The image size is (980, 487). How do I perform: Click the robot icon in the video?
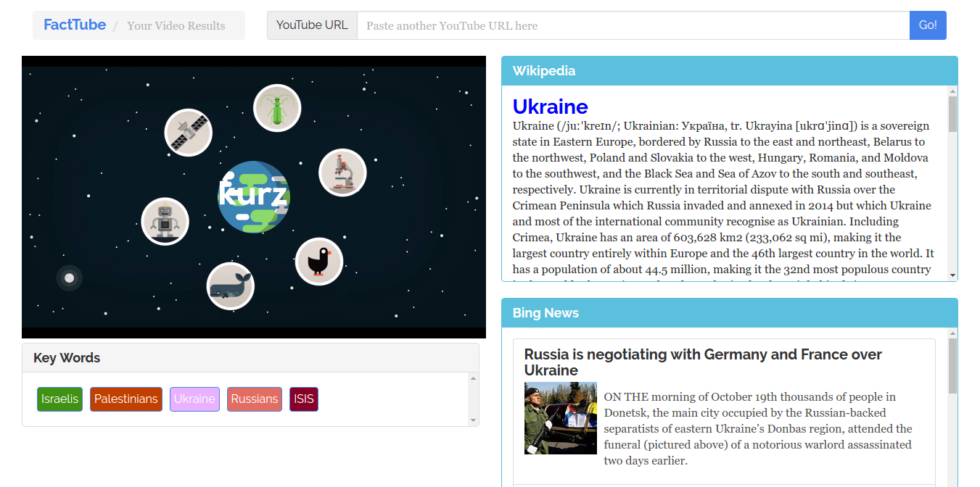coord(165,222)
